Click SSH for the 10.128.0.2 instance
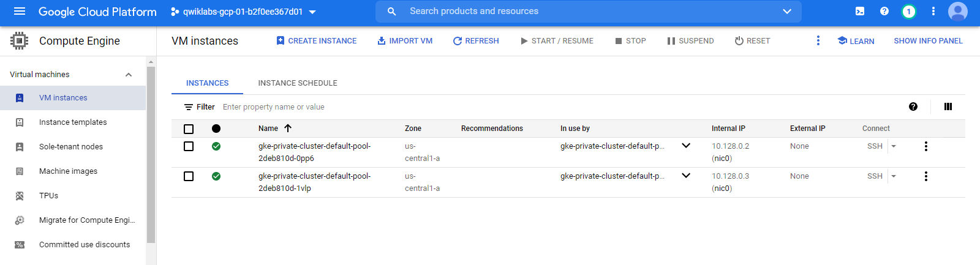This screenshot has width=980, height=265. (x=875, y=146)
